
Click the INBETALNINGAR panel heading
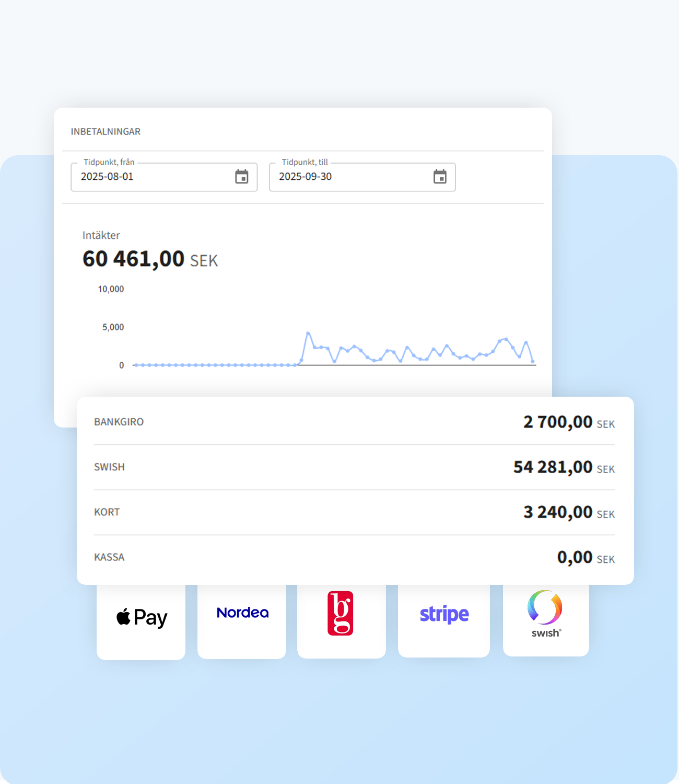tap(106, 132)
